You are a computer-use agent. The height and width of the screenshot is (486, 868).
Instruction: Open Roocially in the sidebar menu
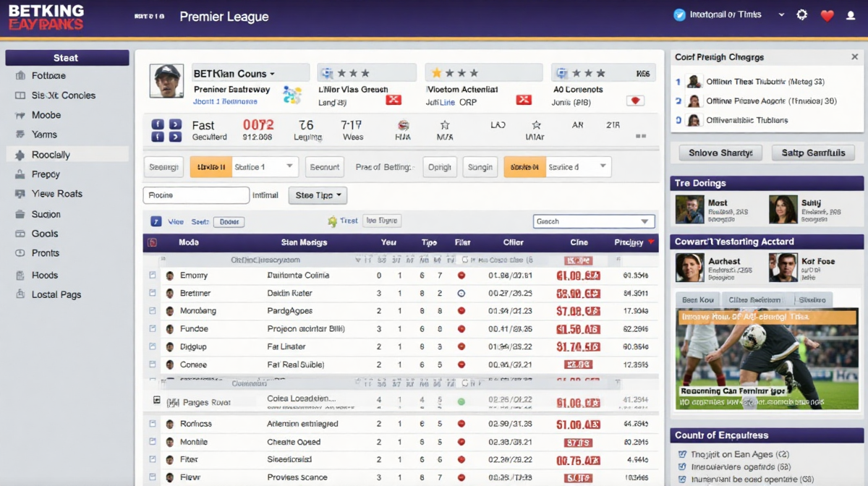pyautogui.click(x=51, y=155)
